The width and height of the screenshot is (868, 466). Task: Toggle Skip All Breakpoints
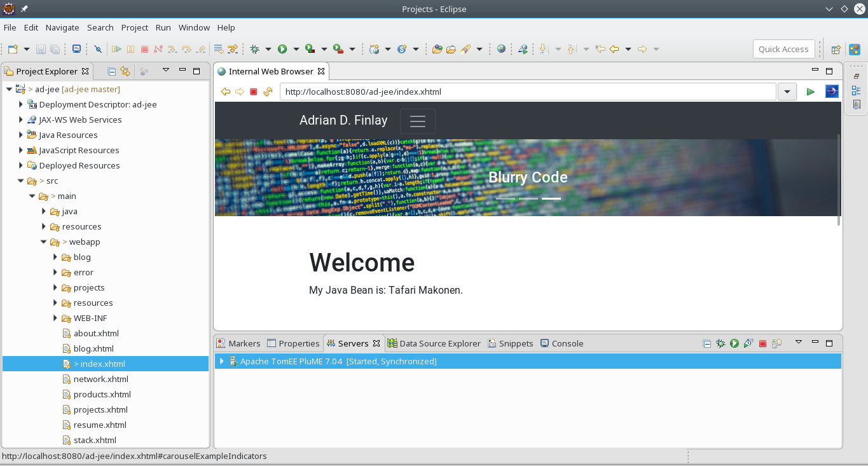(x=98, y=49)
